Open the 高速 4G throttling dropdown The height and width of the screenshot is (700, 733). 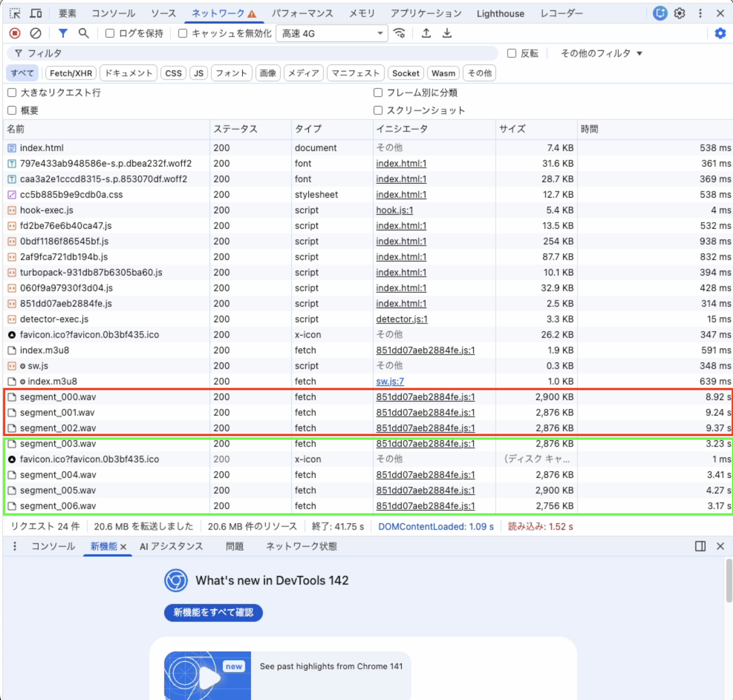[x=332, y=33]
